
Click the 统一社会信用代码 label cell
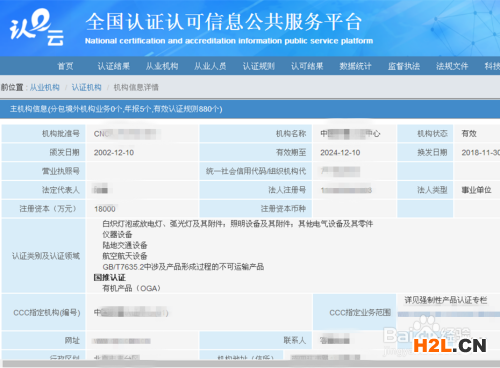pyautogui.click(x=256, y=171)
